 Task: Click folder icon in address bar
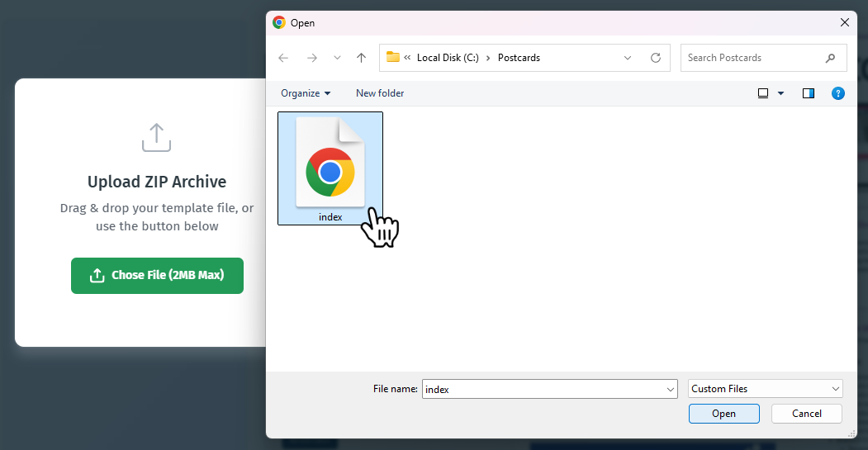[393, 57]
